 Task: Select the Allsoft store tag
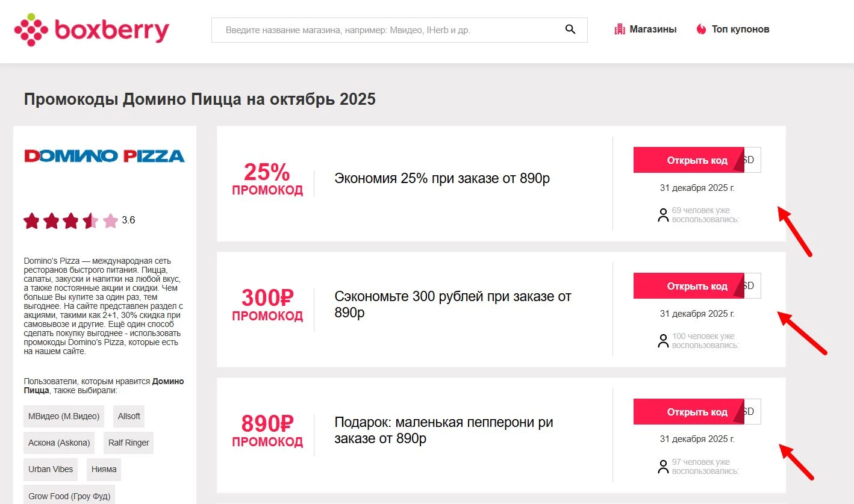coord(128,416)
